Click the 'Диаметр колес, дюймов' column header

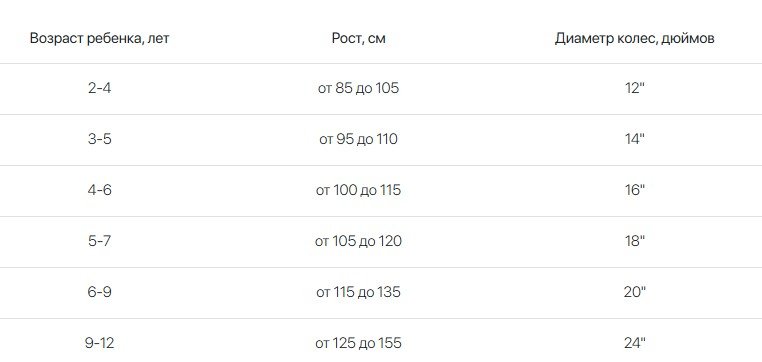pos(635,38)
